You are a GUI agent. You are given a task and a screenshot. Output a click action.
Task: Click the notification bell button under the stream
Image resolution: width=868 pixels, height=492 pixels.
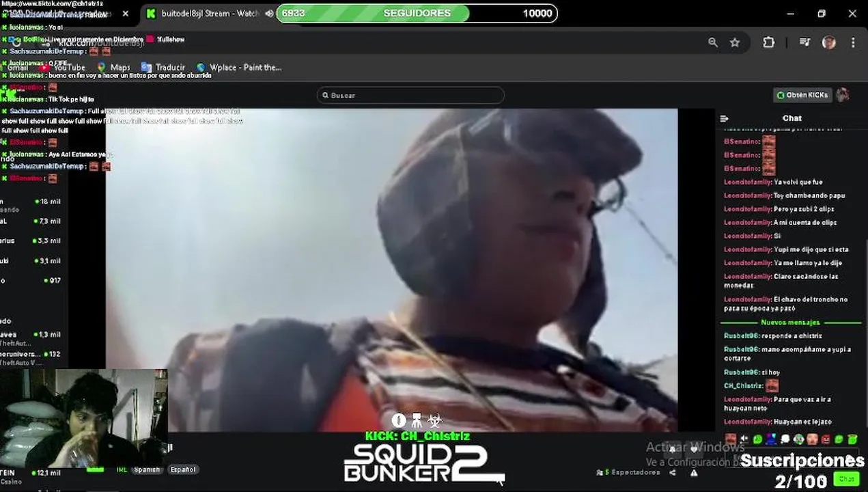[673, 449]
